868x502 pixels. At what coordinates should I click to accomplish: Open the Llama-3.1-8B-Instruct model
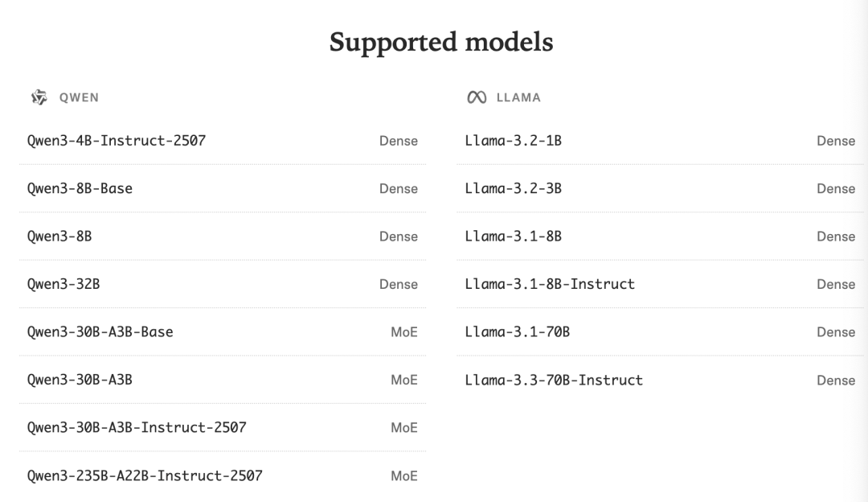point(550,284)
